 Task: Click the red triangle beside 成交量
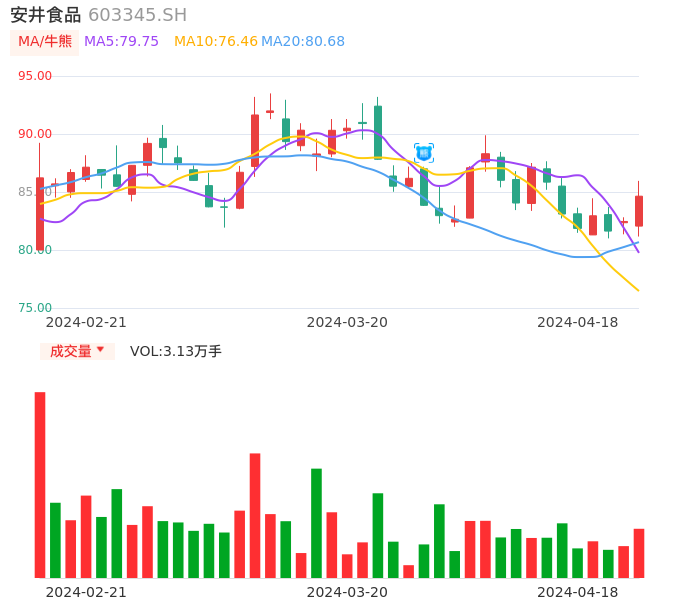100,350
